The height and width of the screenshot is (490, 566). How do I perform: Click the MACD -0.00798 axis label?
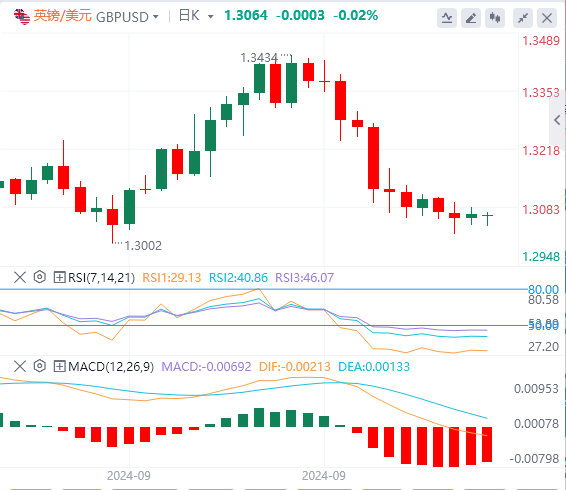tap(534, 459)
